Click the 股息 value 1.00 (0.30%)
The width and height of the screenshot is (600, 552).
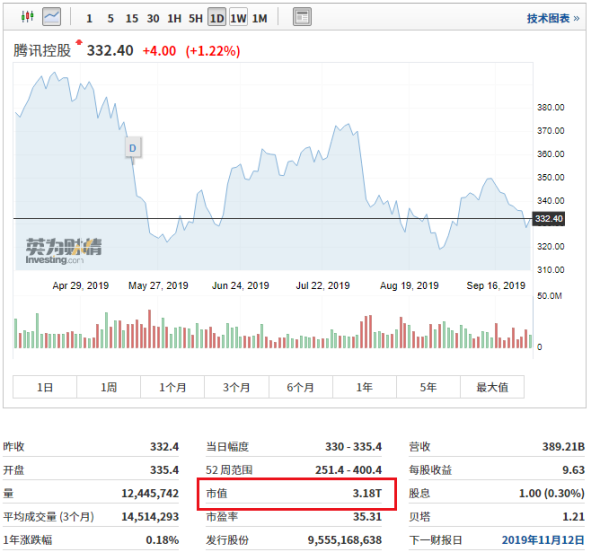551,493
